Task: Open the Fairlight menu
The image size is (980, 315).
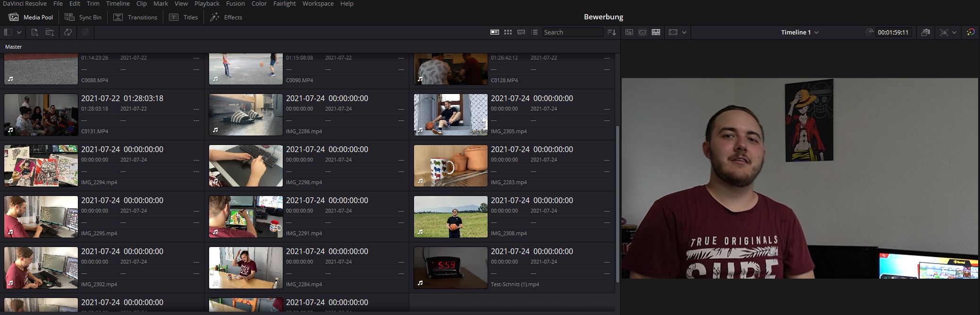Action: tap(285, 3)
